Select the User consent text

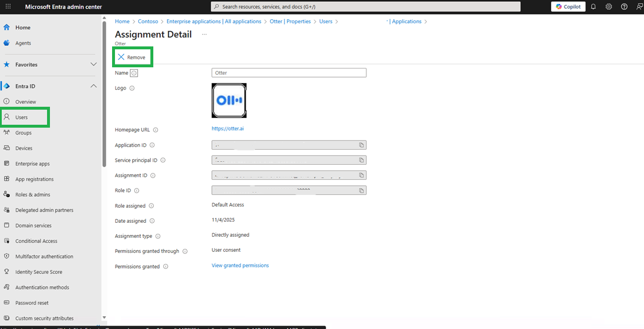pyautogui.click(x=226, y=250)
